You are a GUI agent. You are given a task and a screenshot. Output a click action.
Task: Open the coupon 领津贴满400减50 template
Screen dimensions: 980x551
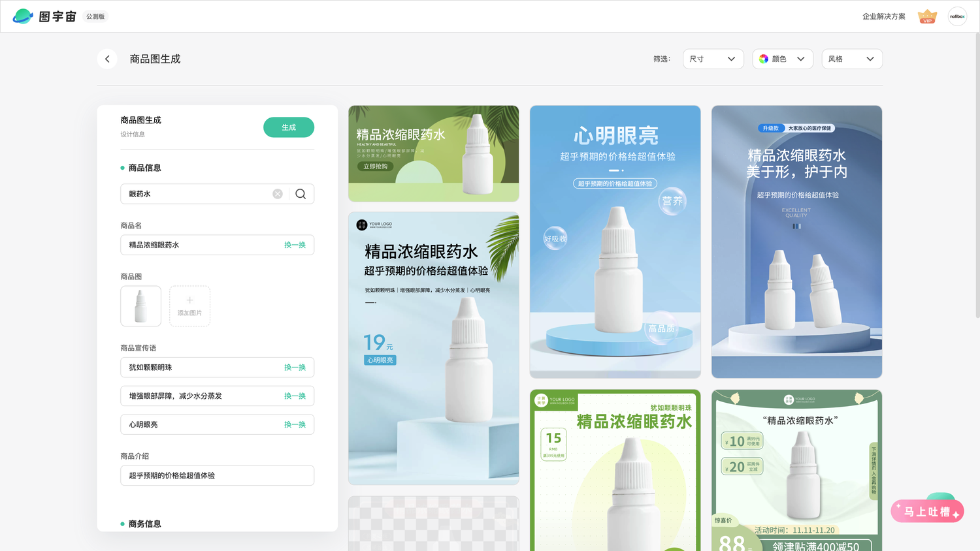(x=797, y=470)
